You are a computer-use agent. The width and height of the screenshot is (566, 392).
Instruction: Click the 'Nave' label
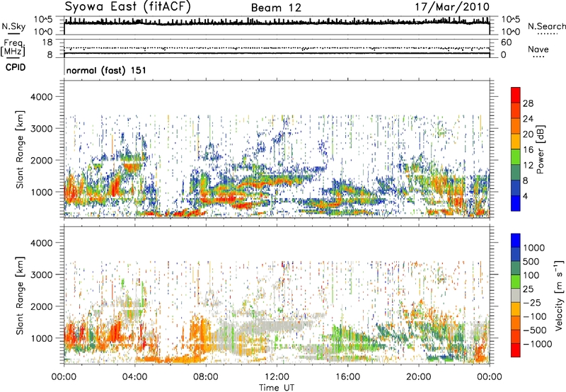tap(538, 50)
